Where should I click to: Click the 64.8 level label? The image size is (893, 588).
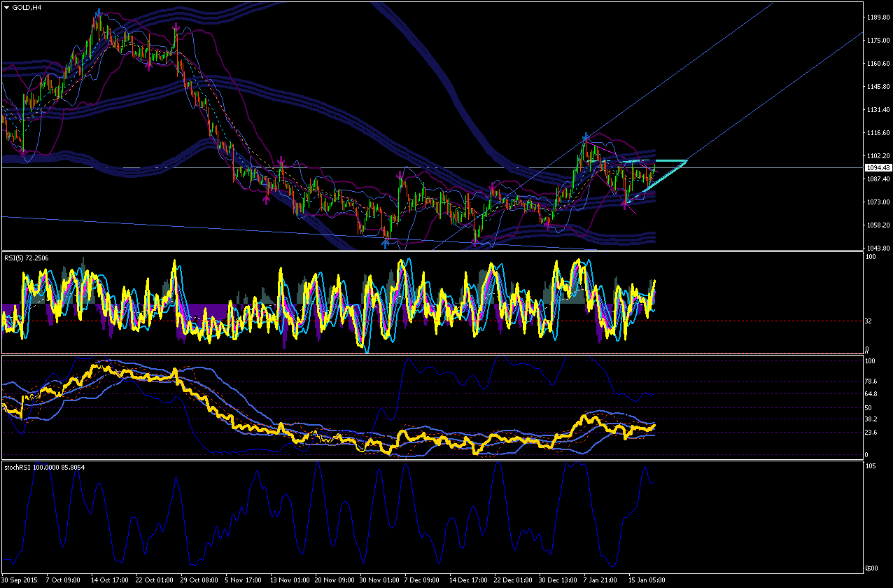[x=871, y=395]
